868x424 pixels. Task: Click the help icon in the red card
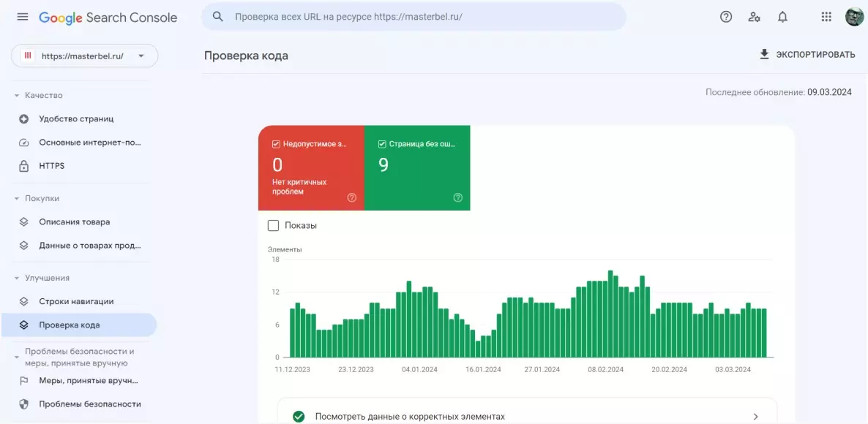352,198
